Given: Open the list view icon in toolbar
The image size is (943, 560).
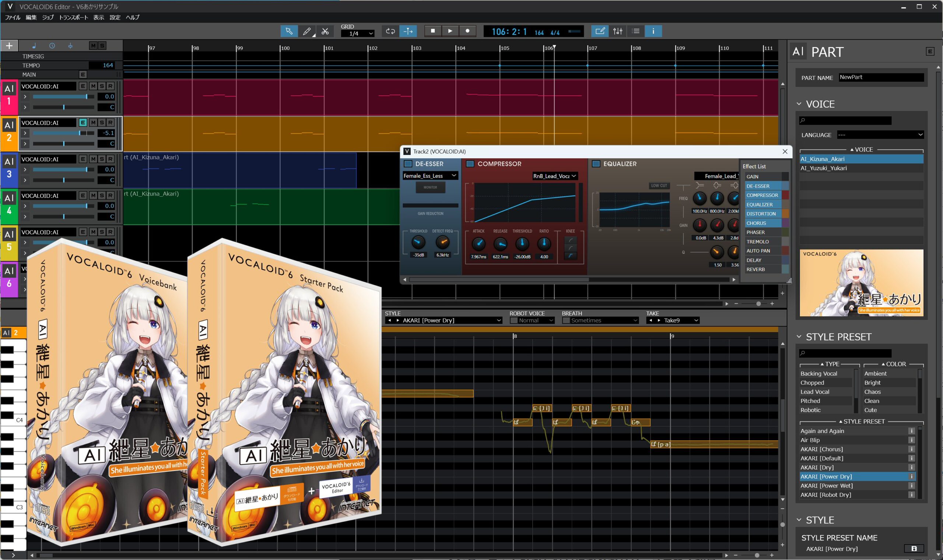Looking at the screenshot, I should click(636, 31).
